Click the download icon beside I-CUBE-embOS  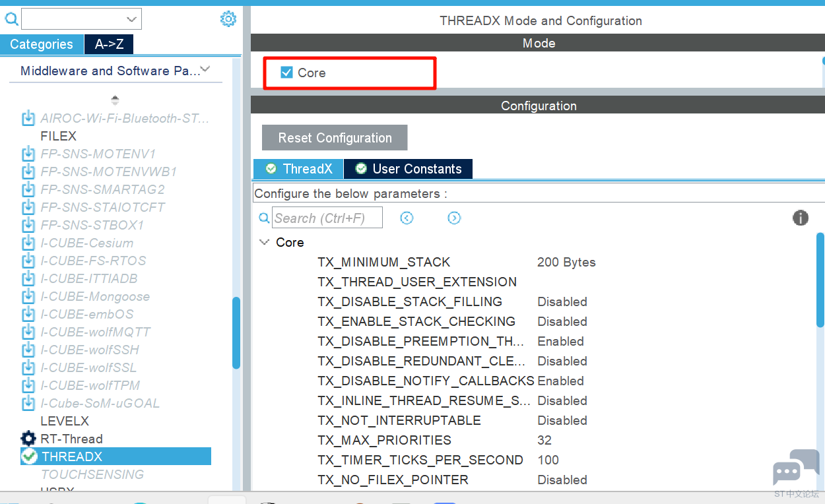(x=28, y=315)
